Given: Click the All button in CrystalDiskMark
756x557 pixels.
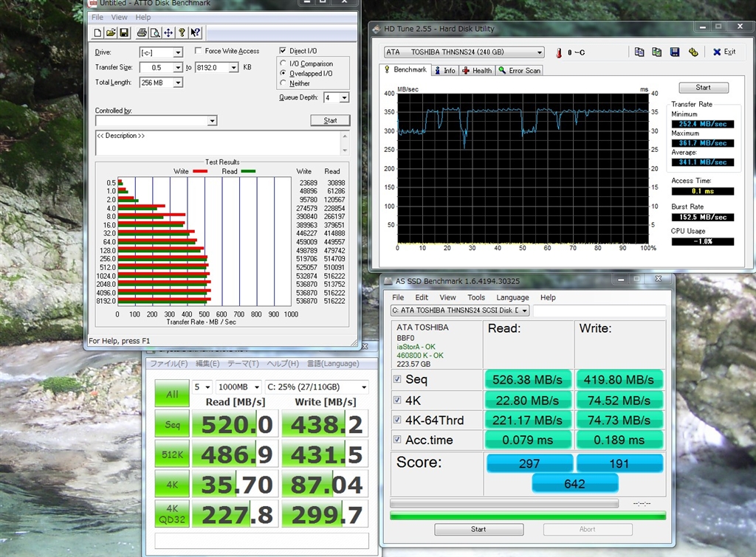Looking at the screenshot, I should (172, 394).
